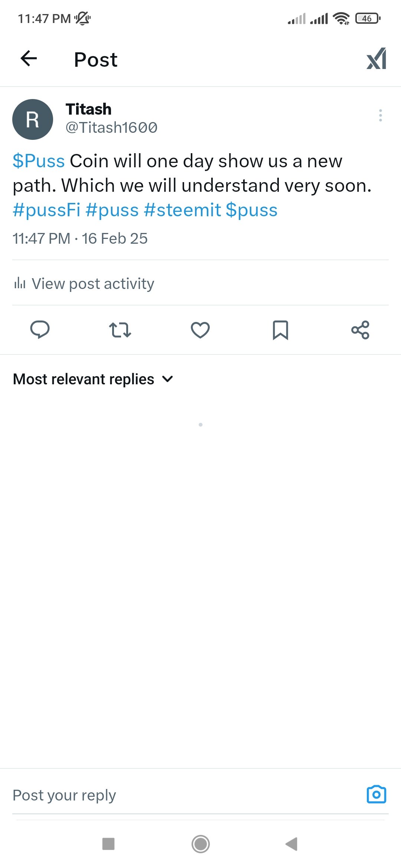Repost using the retweet arrows icon
401x868 pixels.
click(x=120, y=329)
